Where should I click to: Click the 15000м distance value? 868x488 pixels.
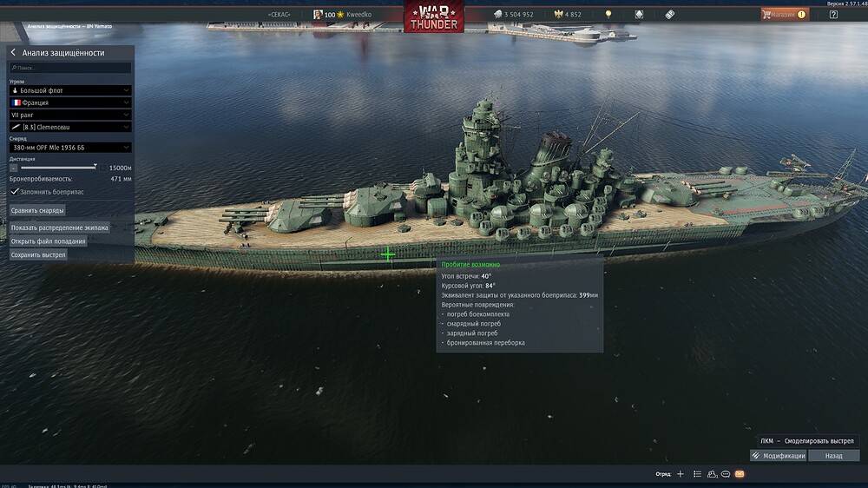(120, 168)
